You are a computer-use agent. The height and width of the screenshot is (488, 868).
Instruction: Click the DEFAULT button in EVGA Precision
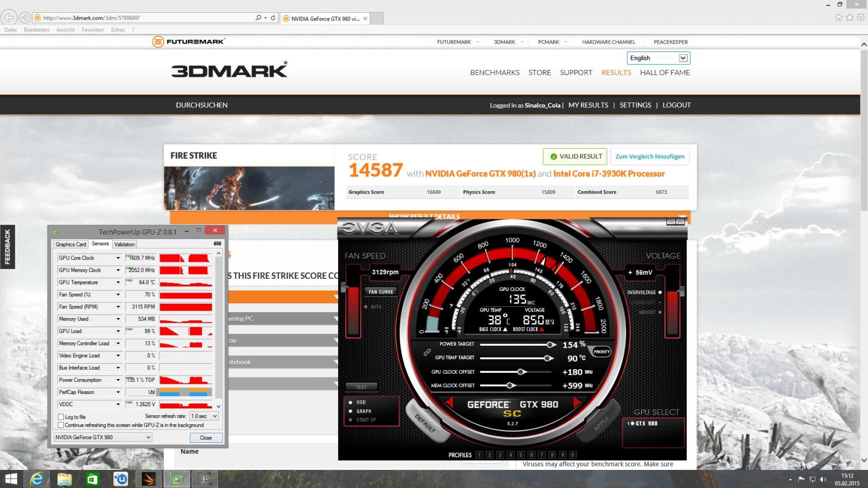click(425, 424)
